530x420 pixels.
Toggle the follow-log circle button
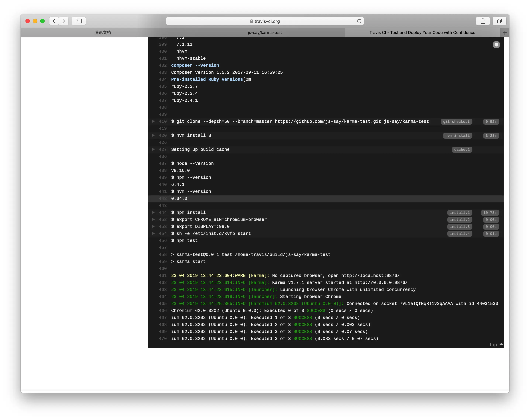click(496, 45)
